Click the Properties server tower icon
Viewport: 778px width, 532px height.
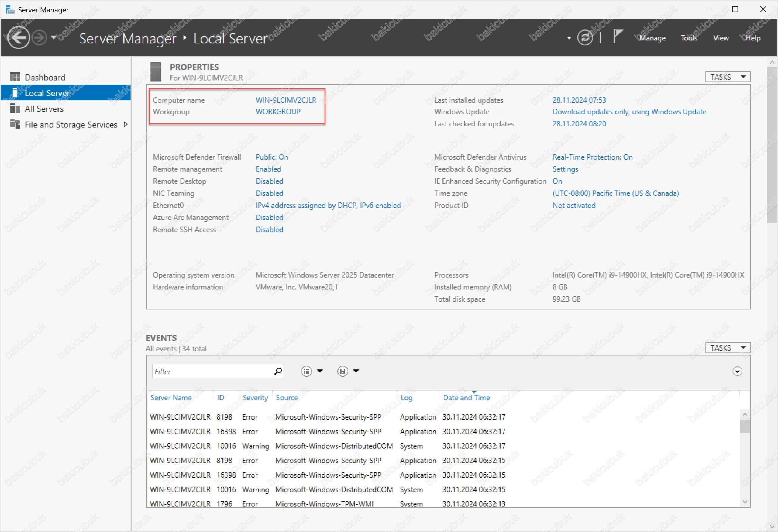click(x=155, y=72)
